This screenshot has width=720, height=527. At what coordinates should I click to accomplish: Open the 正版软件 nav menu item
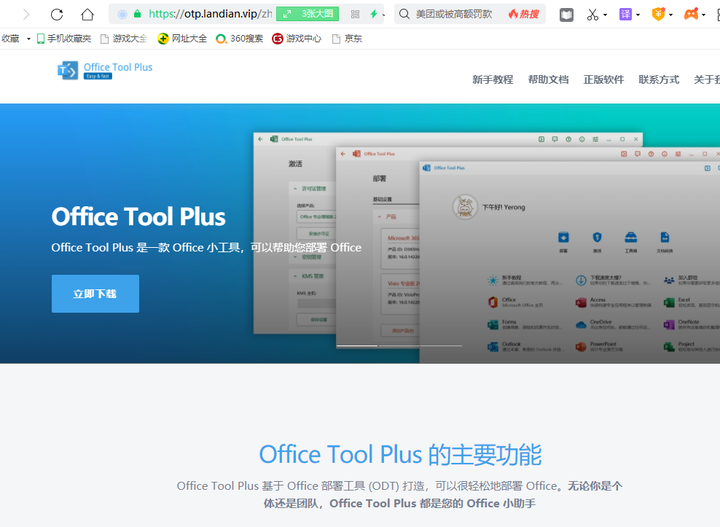[603, 79]
